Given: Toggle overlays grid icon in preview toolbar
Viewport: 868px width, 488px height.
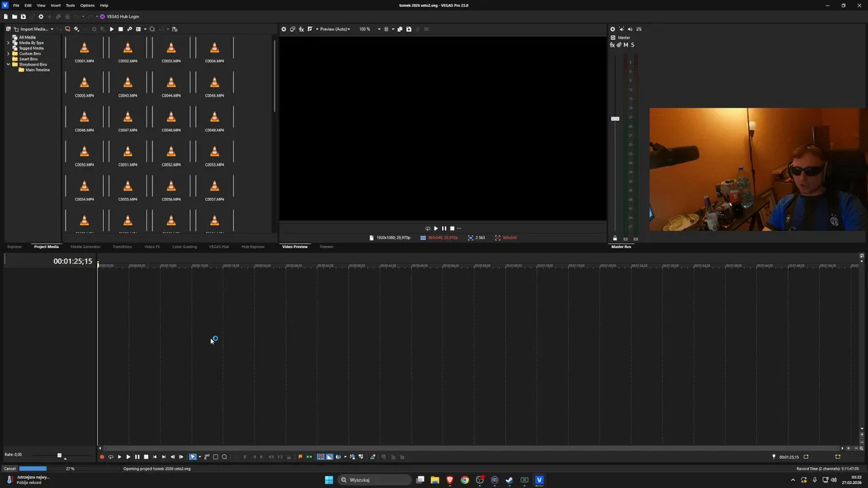Looking at the screenshot, I should pos(386,29).
